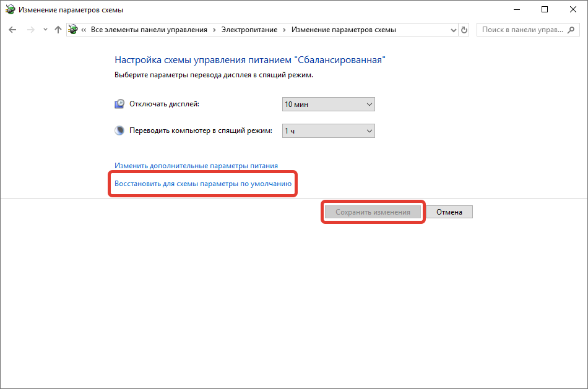Screen dimensions: 588x389
Task: Open the recent locations dropdown chevron
Action: point(44,30)
